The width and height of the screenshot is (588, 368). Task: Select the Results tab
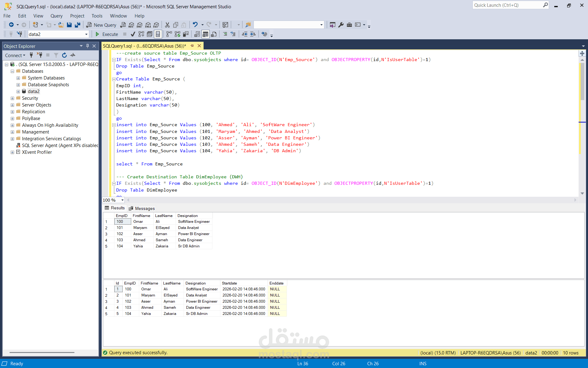coord(115,208)
